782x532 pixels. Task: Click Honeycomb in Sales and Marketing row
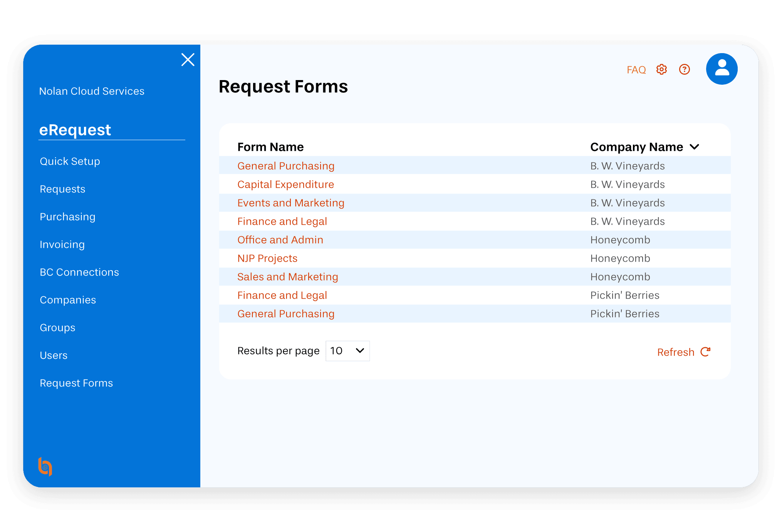[620, 277]
